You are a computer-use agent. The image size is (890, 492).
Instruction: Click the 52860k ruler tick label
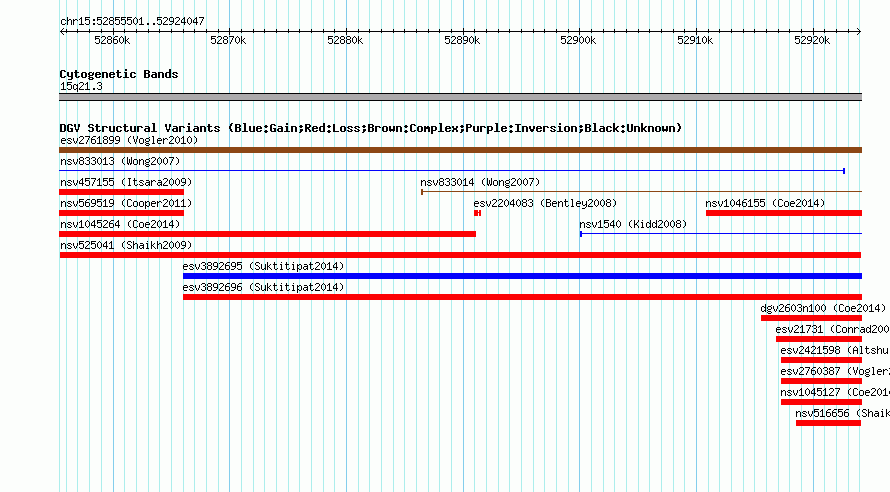pyautogui.click(x=112, y=40)
